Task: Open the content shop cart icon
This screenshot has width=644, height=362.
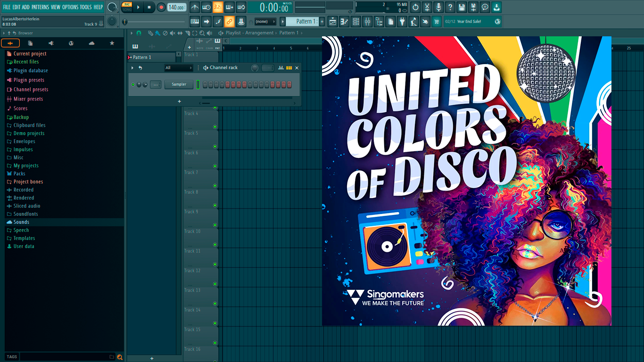Action: (x=437, y=21)
